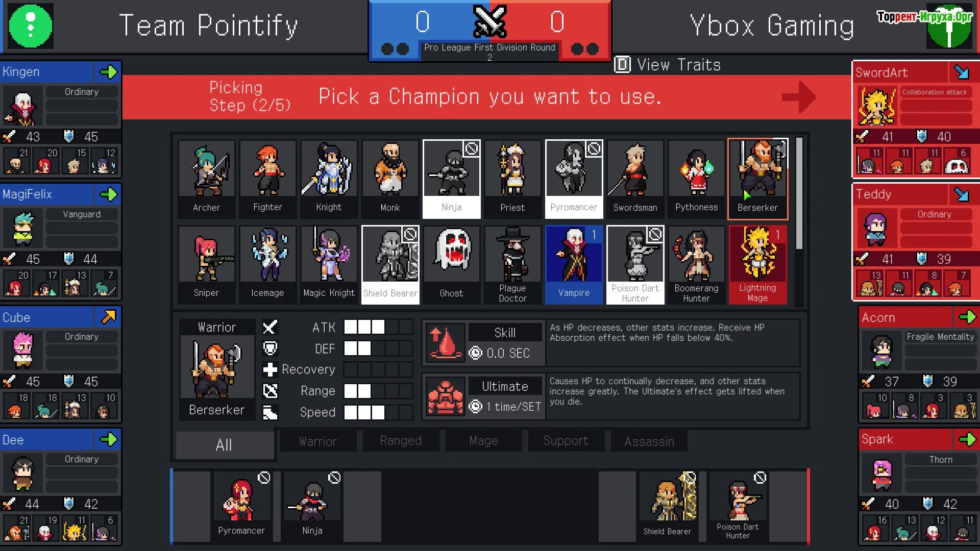Click the red next-step arrow in banner
This screenshot has height=551, width=980.
click(799, 97)
